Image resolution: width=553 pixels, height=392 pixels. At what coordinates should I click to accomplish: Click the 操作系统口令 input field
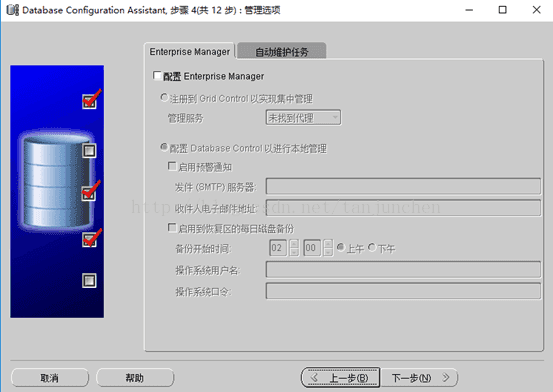tap(403, 291)
